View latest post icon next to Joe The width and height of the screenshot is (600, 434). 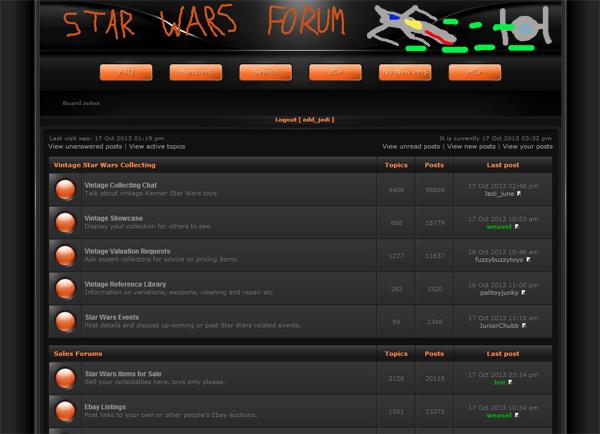[510, 382]
